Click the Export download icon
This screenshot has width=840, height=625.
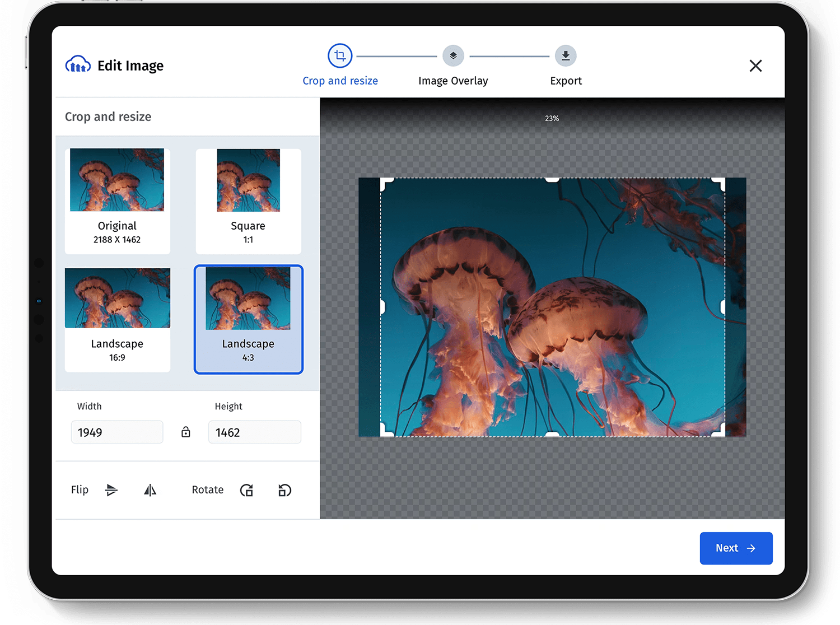[566, 56]
